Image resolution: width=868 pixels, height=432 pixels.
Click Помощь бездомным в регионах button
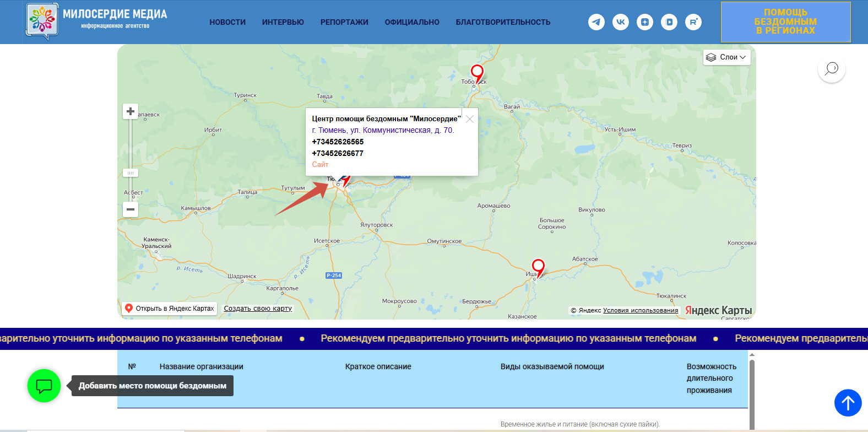click(x=786, y=22)
